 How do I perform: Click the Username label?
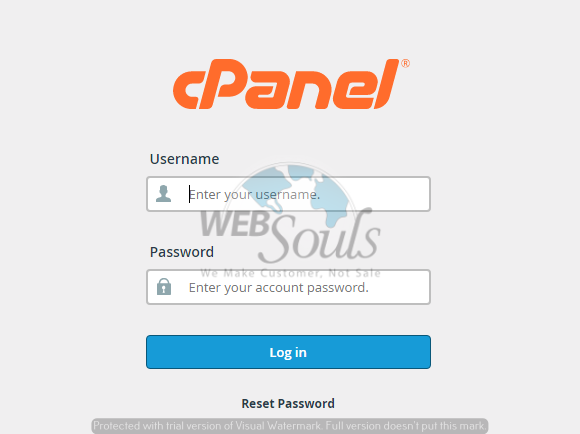[x=185, y=159]
